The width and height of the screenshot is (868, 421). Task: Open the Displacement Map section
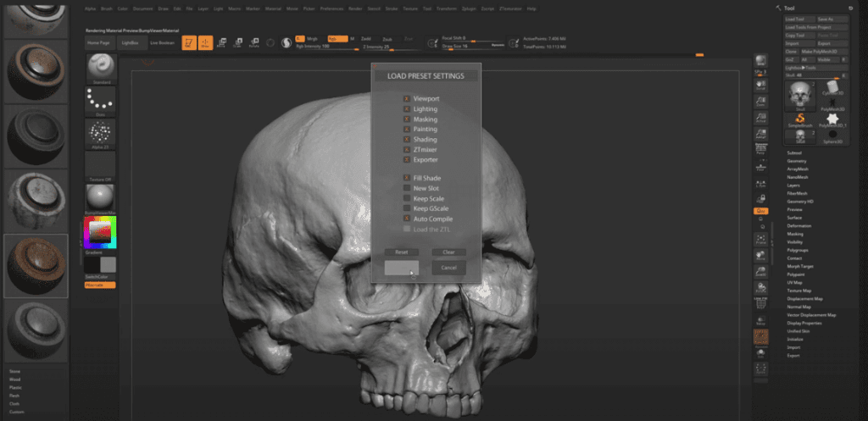(804, 299)
